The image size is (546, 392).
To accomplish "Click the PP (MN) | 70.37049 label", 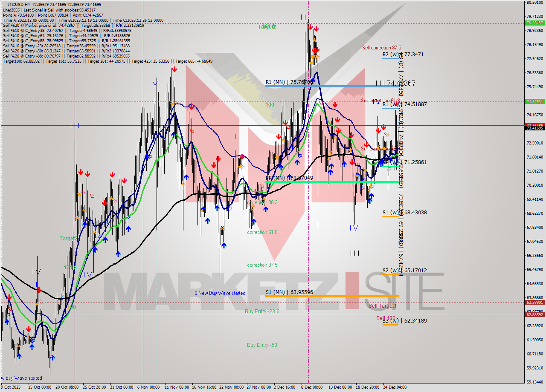I will 289,178.
